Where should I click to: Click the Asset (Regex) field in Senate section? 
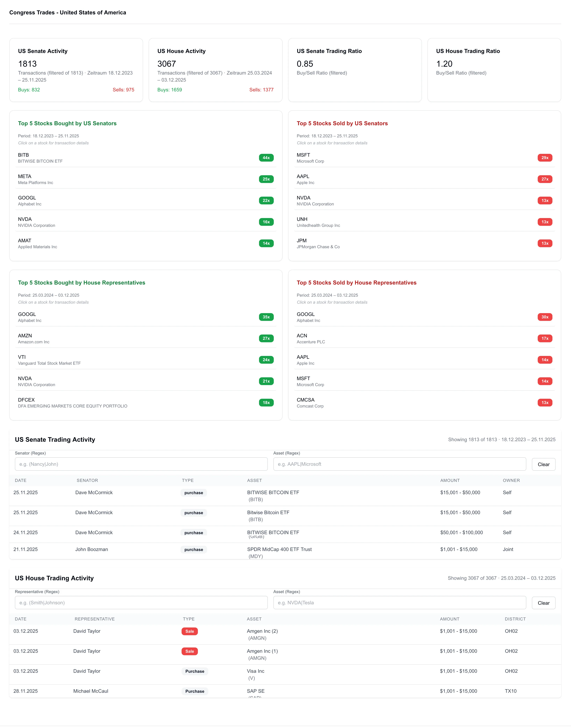(x=400, y=464)
